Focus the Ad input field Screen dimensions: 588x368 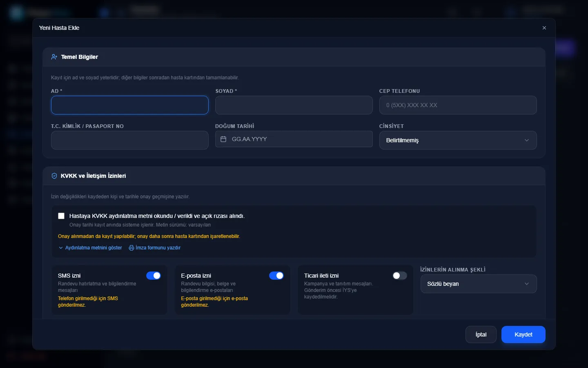click(130, 105)
